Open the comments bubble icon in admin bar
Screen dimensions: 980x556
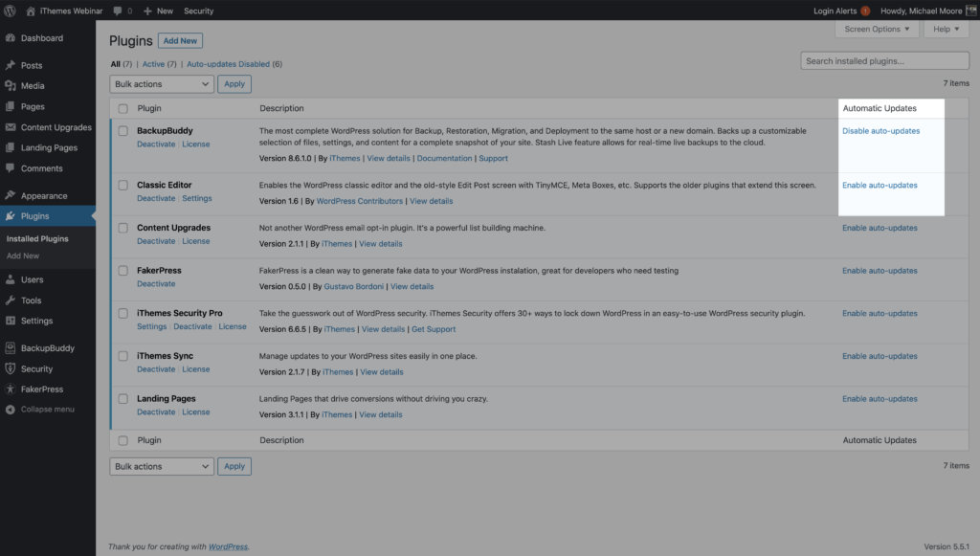tap(118, 11)
